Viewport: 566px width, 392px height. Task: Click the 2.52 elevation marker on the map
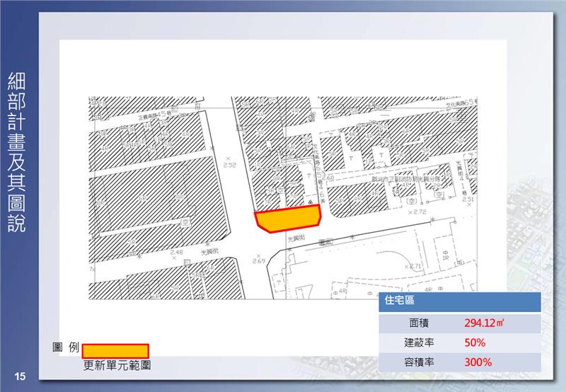pos(229,164)
